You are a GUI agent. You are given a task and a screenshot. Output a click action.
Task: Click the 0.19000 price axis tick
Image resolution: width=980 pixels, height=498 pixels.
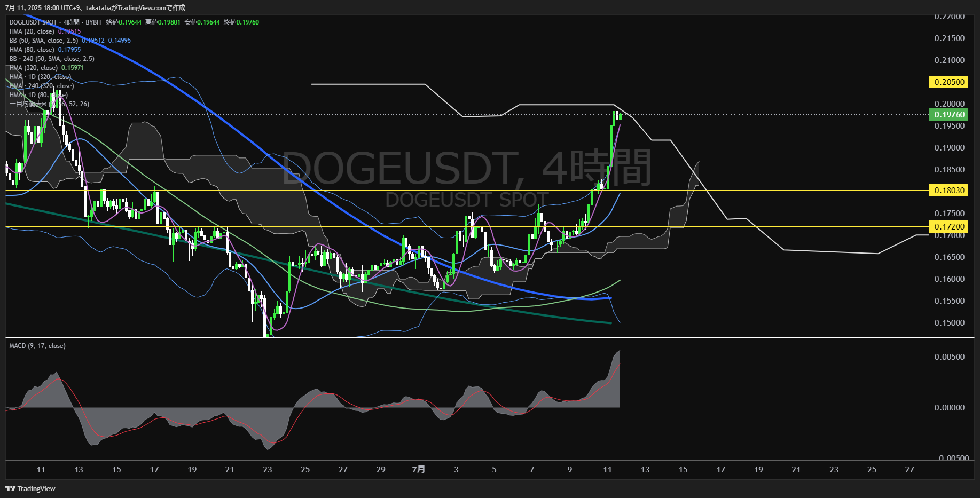950,148
